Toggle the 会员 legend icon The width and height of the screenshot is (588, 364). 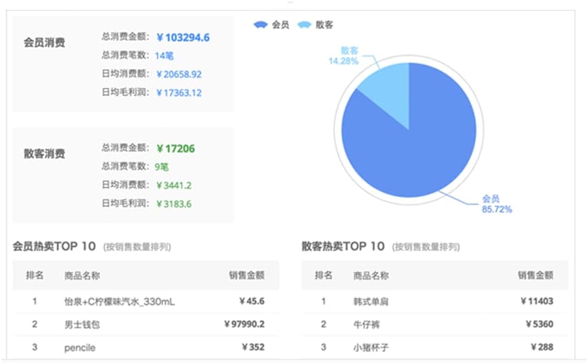click(261, 25)
